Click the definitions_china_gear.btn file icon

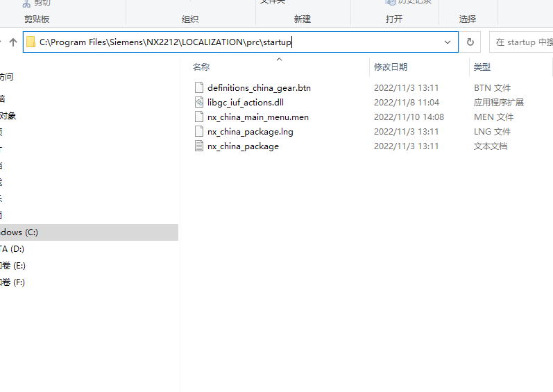tap(199, 88)
